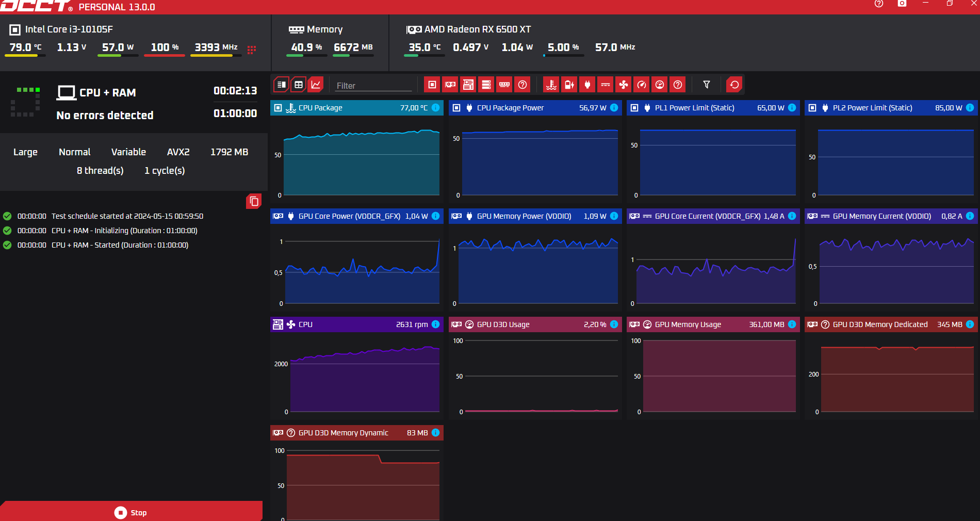The image size is (980, 521).
Task: Take a screenshot with the camera icon
Action: (902, 4)
